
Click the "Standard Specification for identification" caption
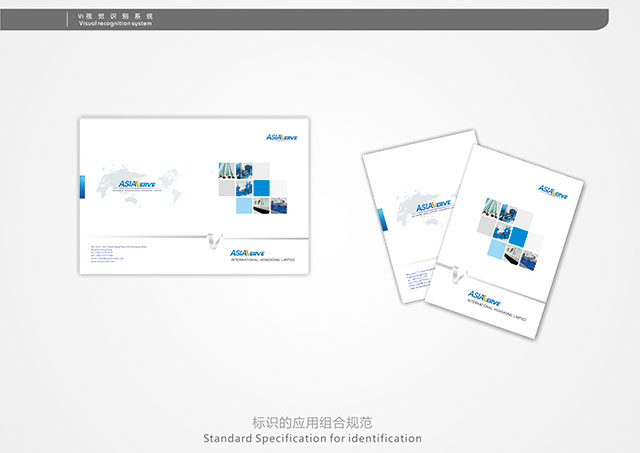312,438
